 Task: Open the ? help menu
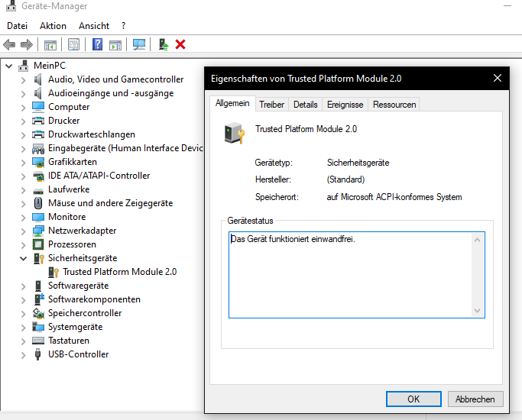point(124,26)
